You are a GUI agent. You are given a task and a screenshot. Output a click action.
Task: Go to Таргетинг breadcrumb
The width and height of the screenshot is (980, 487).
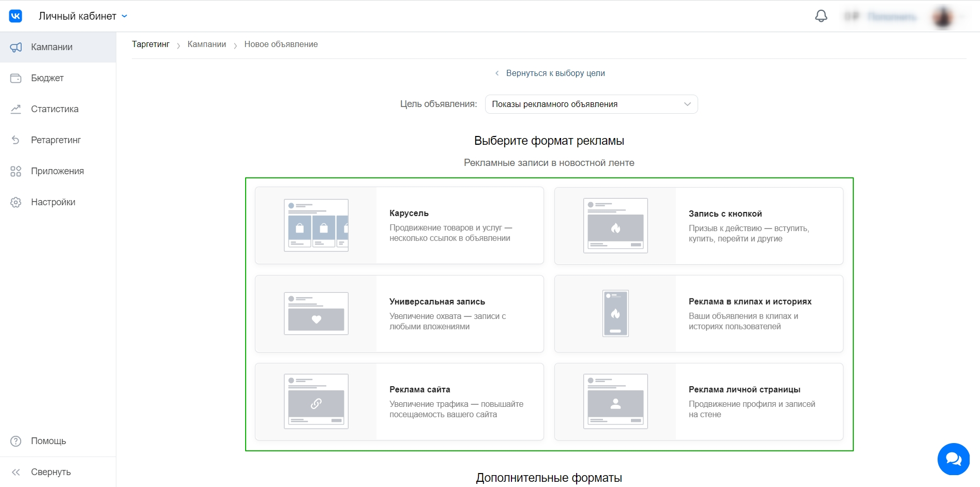[x=150, y=44]
